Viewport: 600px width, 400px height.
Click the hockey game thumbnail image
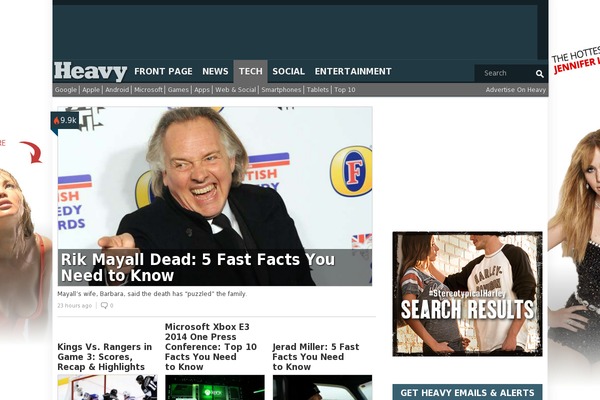click(x=107, y=387)
